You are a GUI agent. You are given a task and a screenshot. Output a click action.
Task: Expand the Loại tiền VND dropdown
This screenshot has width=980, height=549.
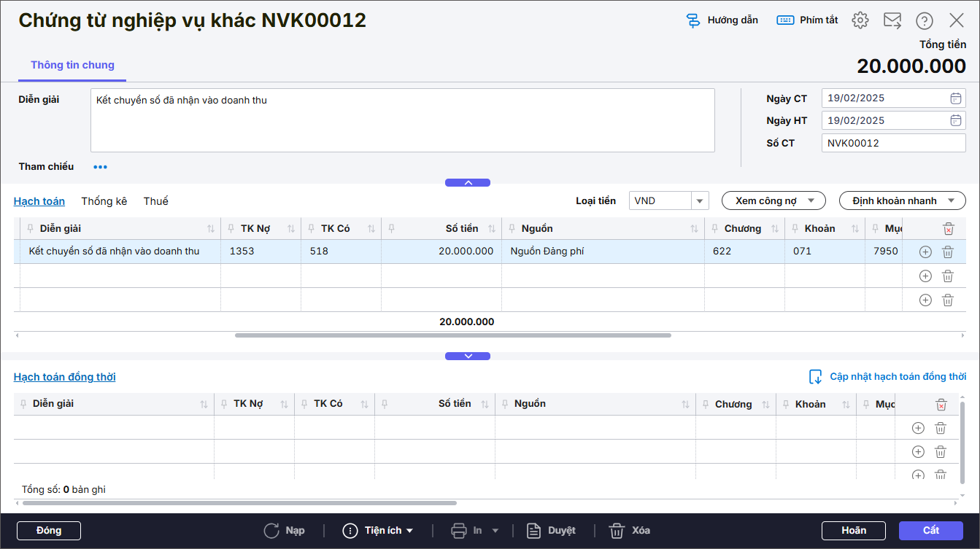point(700,201)
